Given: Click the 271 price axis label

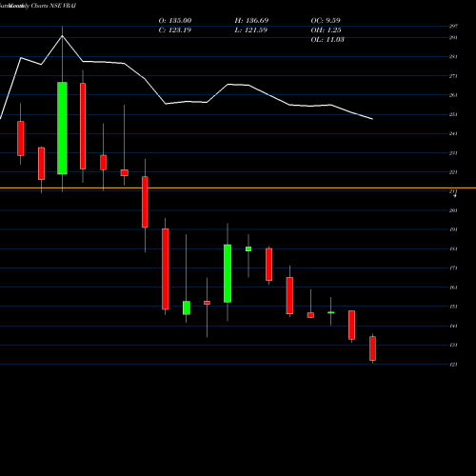Looking at the screenshot, I should point(453,76).
